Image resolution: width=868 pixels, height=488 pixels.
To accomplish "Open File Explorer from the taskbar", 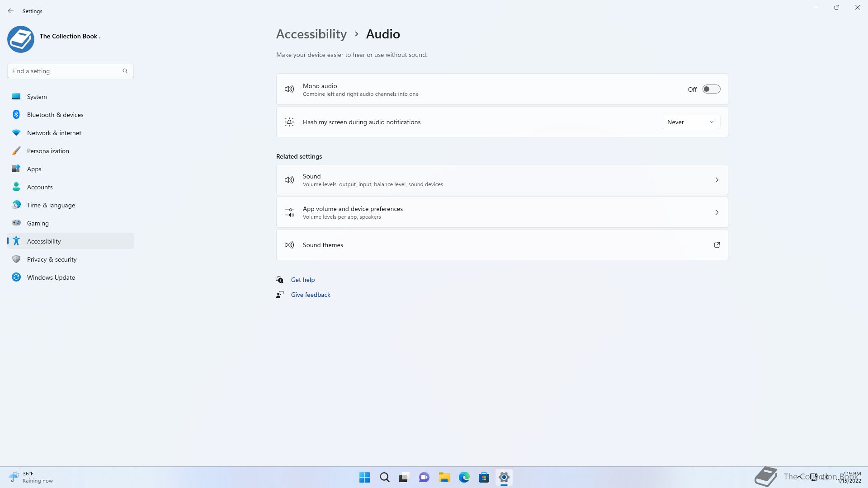I will 444,477.
